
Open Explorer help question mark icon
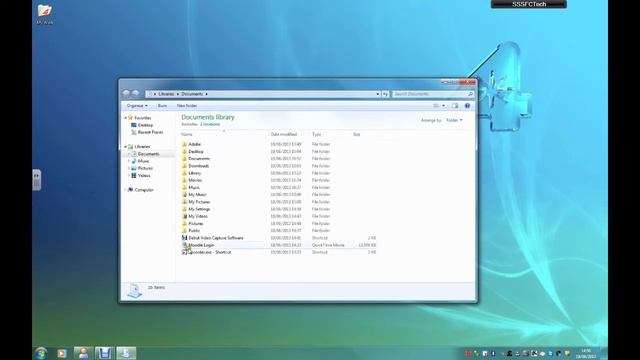pyautogui.click(x=467, y=106)
